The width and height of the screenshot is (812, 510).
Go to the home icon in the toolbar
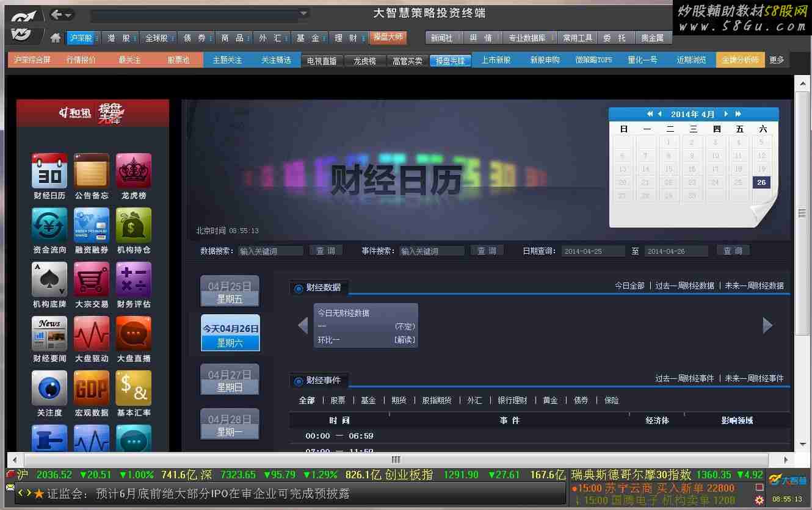[56, 38]
